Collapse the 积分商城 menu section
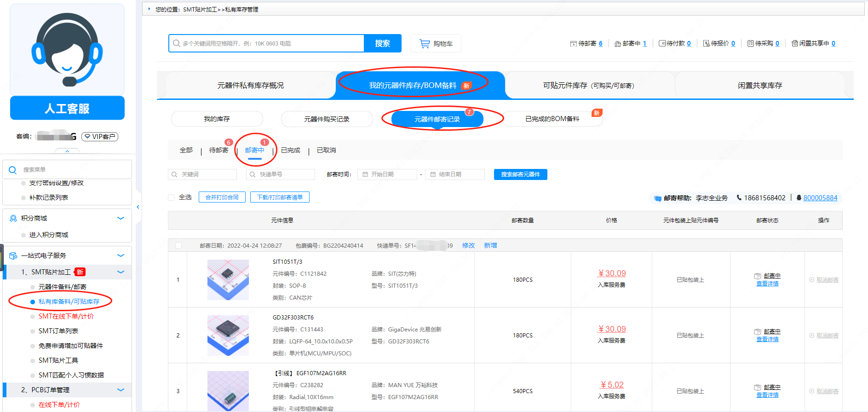The height and width of the screenshot is (412, 868). coord(121,218)
